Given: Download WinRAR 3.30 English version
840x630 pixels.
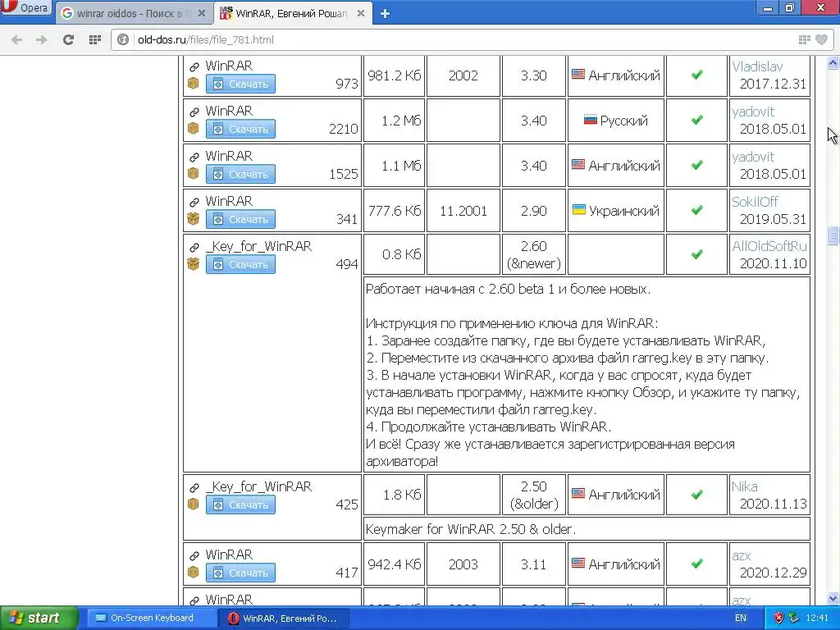Looking at the screenshot, I should point(240,84).
